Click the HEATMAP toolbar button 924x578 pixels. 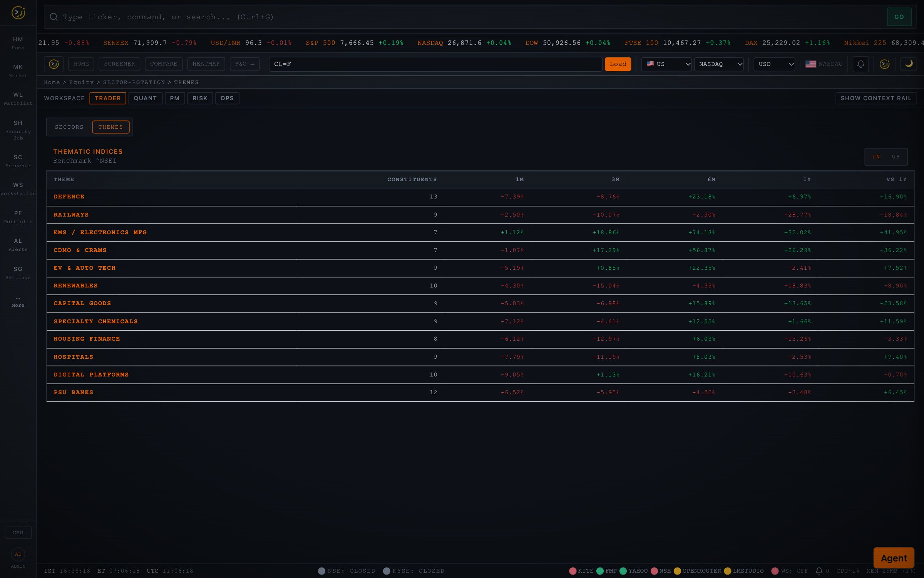tap(206, 64)
